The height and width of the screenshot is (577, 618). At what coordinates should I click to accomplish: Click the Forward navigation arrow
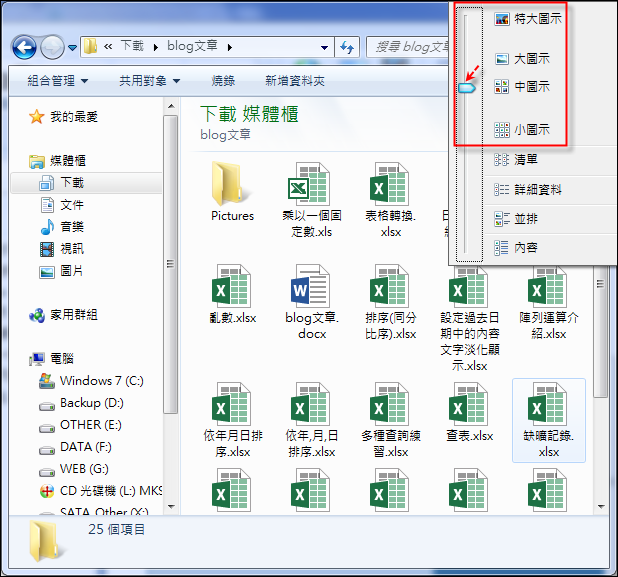coord(52,47)
